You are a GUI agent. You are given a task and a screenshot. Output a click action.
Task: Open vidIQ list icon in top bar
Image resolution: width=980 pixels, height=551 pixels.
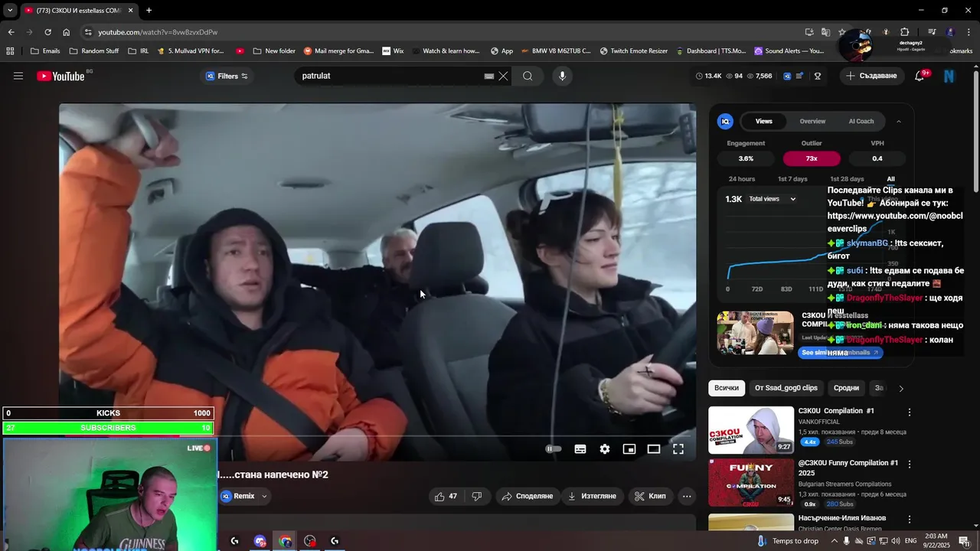(800, 76)
